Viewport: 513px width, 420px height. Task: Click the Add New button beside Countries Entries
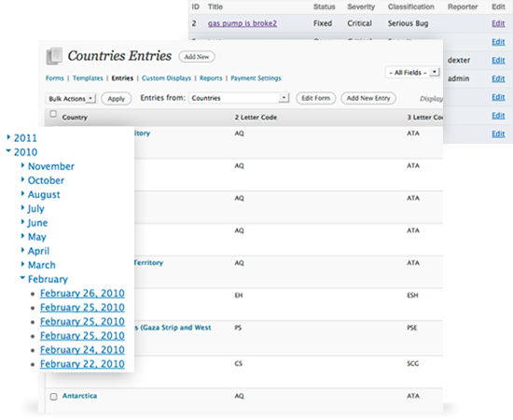[x=197, y=57]
